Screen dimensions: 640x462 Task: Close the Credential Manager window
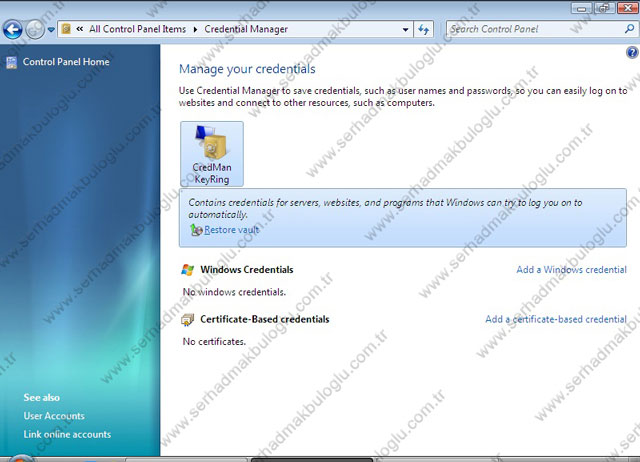(627, 8)
